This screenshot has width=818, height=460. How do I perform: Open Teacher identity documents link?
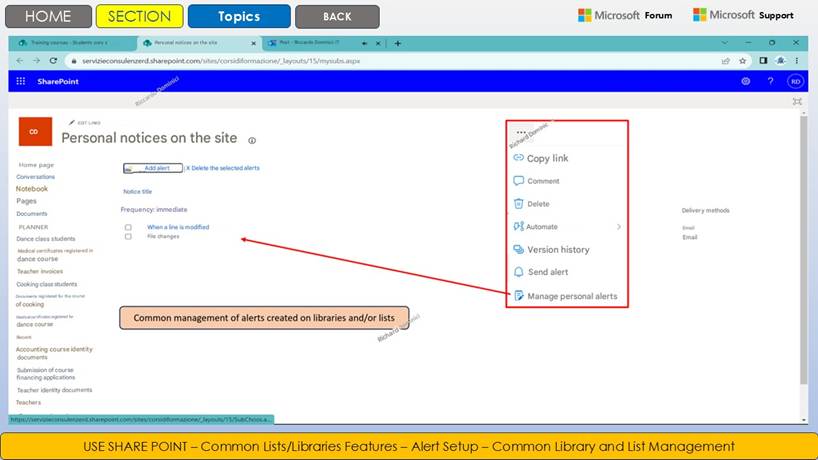54,390
